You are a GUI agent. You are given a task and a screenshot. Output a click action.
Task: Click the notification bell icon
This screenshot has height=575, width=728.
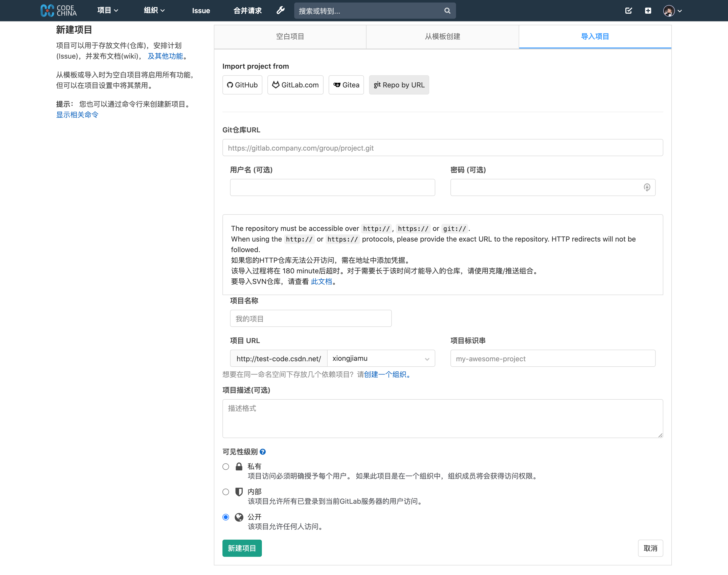click(629, 10)
